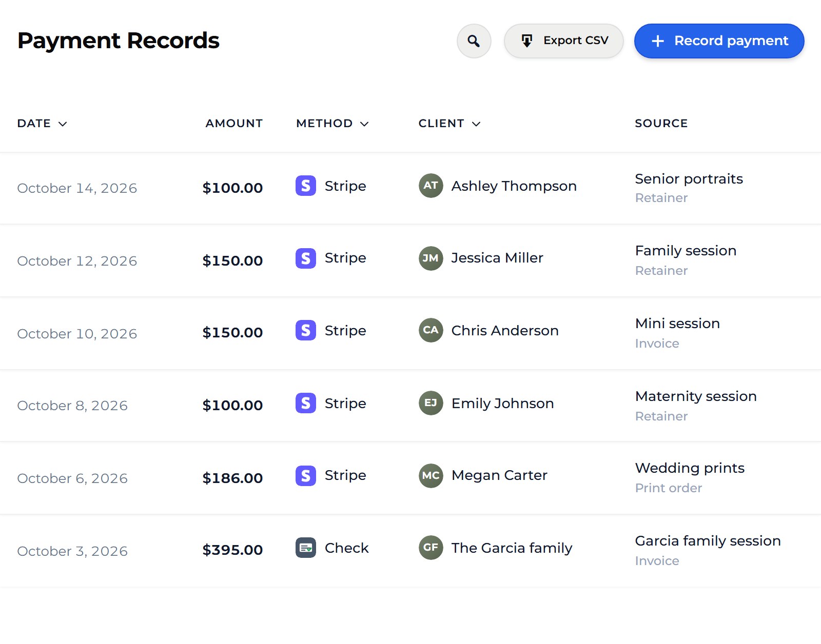The image size is (821, 644).
Task: Select the Maternity session source
Action: 696,396
